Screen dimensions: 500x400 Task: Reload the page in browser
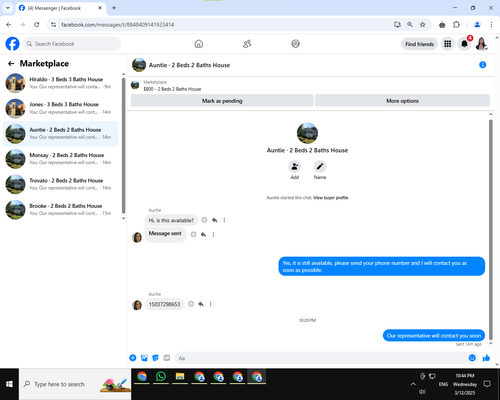tap(37, 24)
